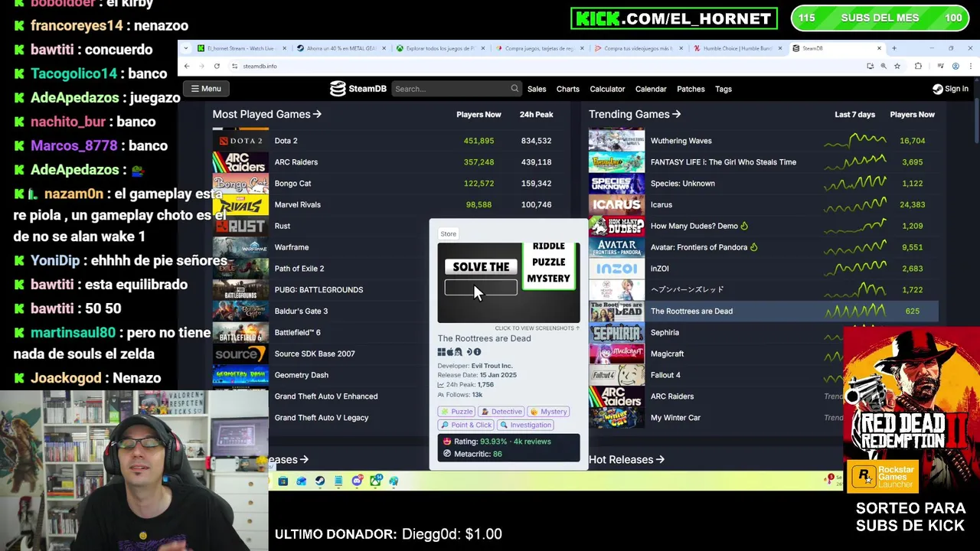Open the Charts navigation item
Image resolution: width=980 pixels, height=551 pixels.
coord(568,89)
